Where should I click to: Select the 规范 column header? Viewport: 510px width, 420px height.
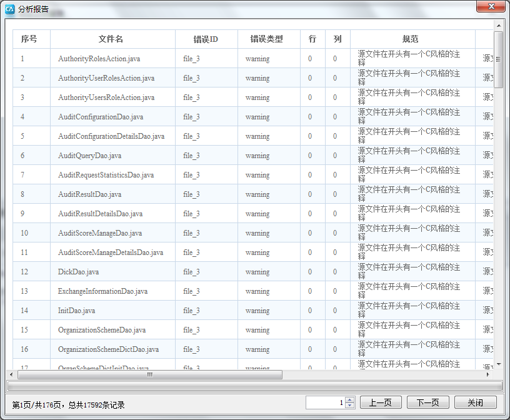pos(412,39)
